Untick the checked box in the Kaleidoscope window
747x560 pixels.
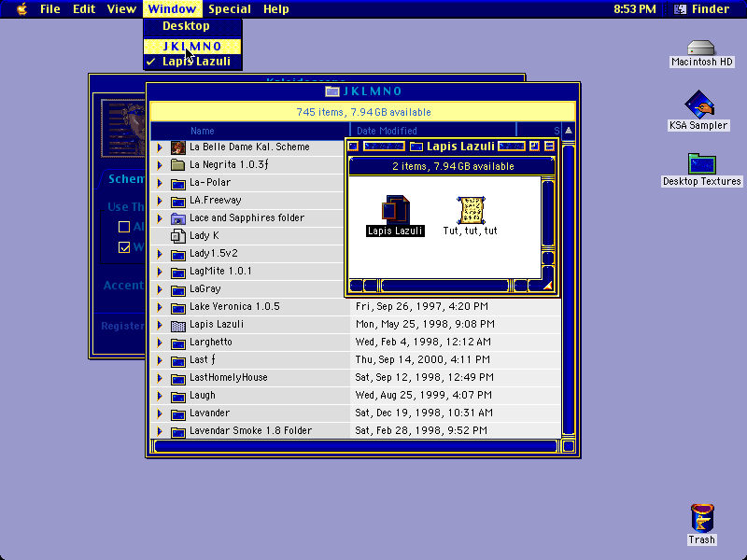coord(124,247)
